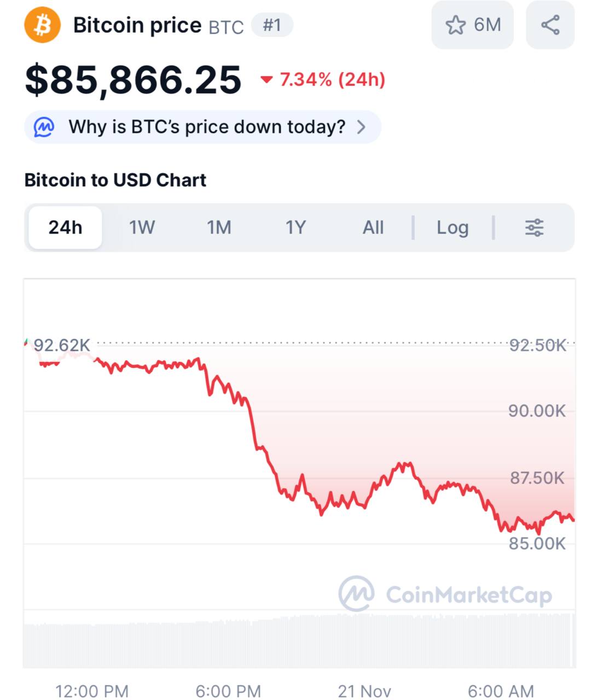Click the AI chat icon beside price question
This screenshot has width=599, height=700.
tap(44, 127)
